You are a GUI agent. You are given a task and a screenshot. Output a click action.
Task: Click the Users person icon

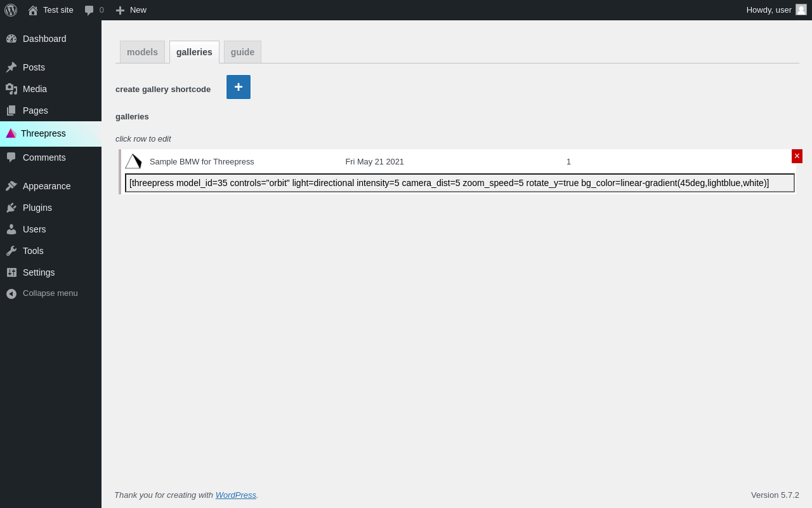click(11, 229)
